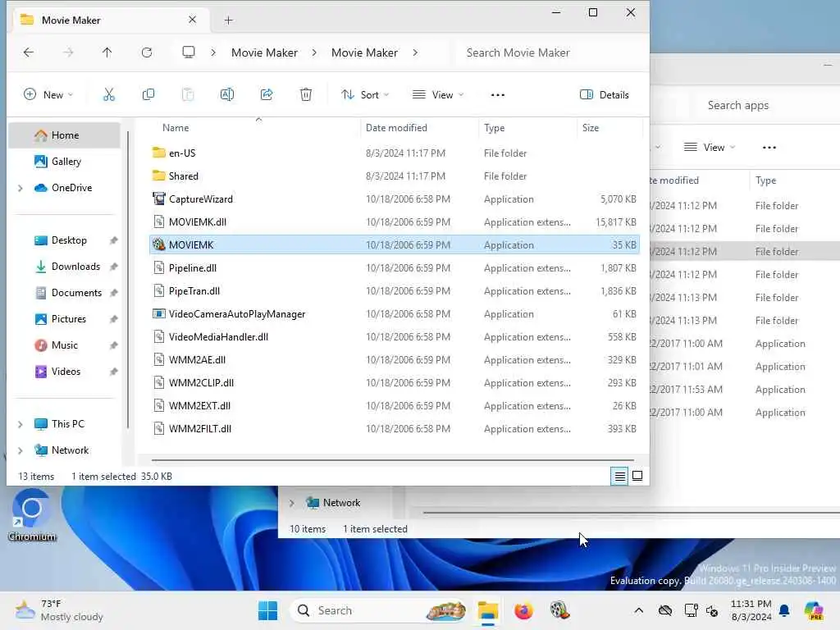
Task: Open Downloads quick access item
Action: coord(75,267)
